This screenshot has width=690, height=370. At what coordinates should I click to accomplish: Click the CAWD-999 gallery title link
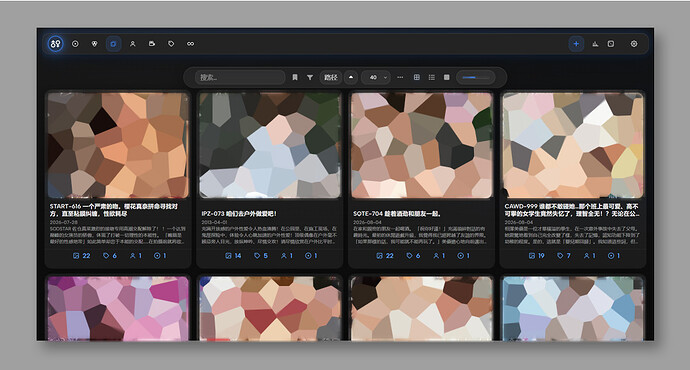[572, 210]
